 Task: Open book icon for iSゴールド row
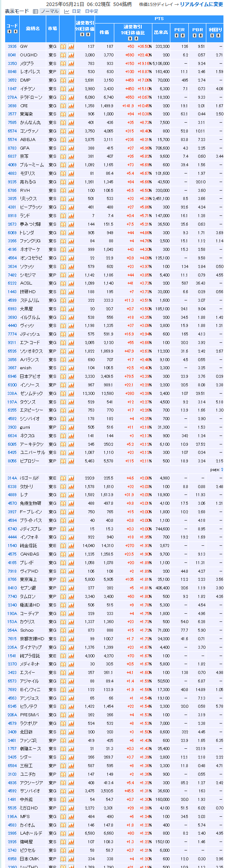tap(63, 478)
